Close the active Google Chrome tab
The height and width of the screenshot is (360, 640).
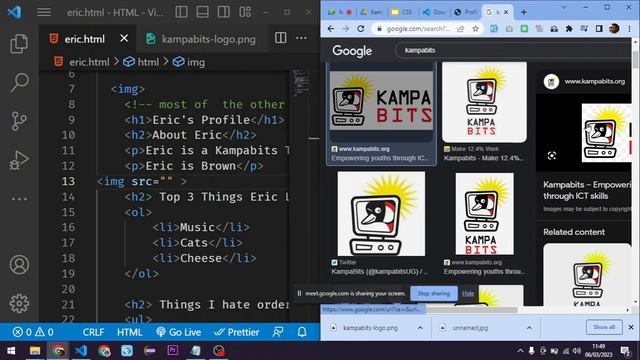pyautogui.click(x=506, y=12)
